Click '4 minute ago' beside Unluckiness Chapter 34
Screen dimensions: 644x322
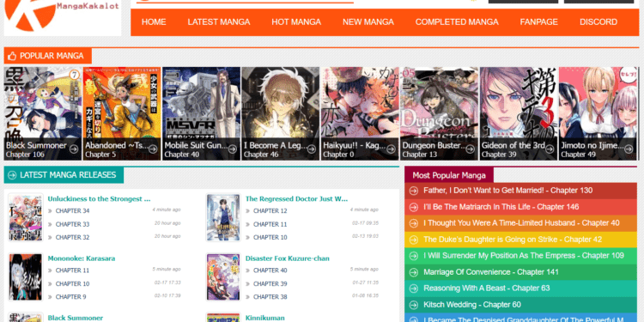coord(167,210)
